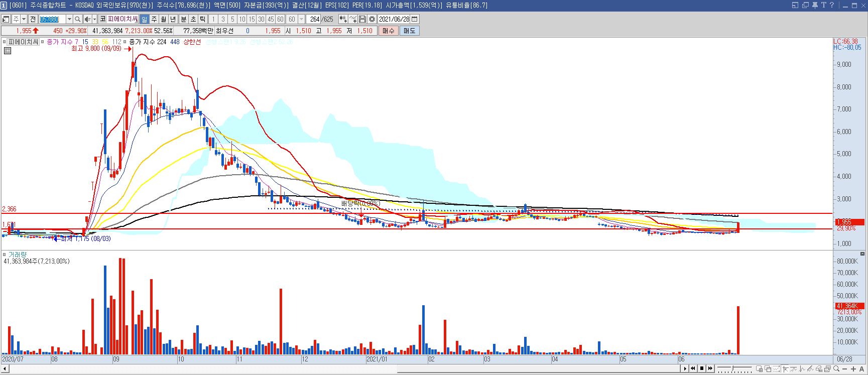Click the eraser tool icon

tap(819, 368)
